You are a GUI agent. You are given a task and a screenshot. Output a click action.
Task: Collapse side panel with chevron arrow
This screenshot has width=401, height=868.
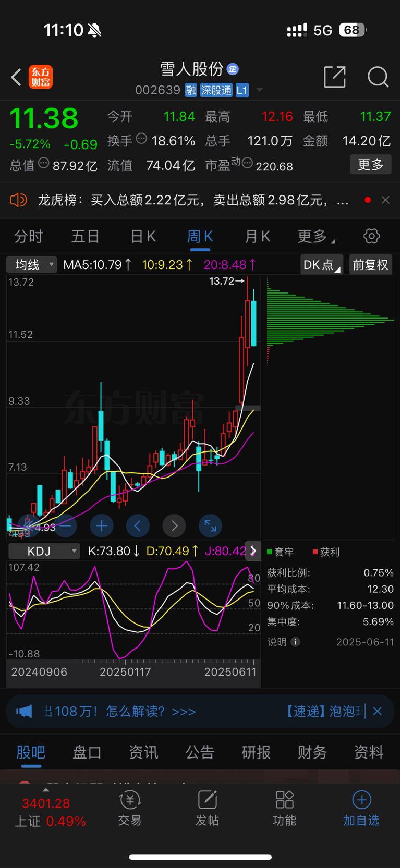253,551
